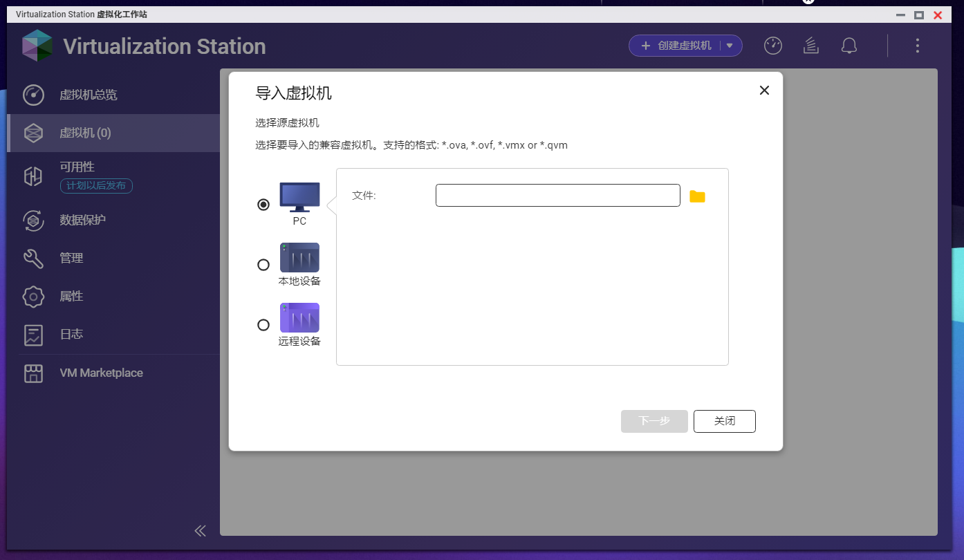Click the stacked layers tasks icon
The height and width of the screenshot is (560, 964).
[810, 46]
